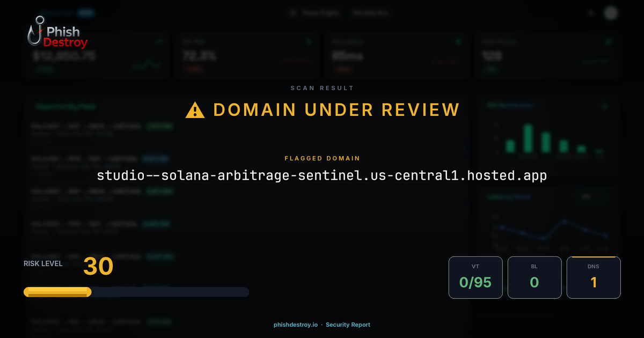Click a green amount badge in the Opportunity Feed
The height and width of the screenshot is (338, 644).
(x=159, y=126)
